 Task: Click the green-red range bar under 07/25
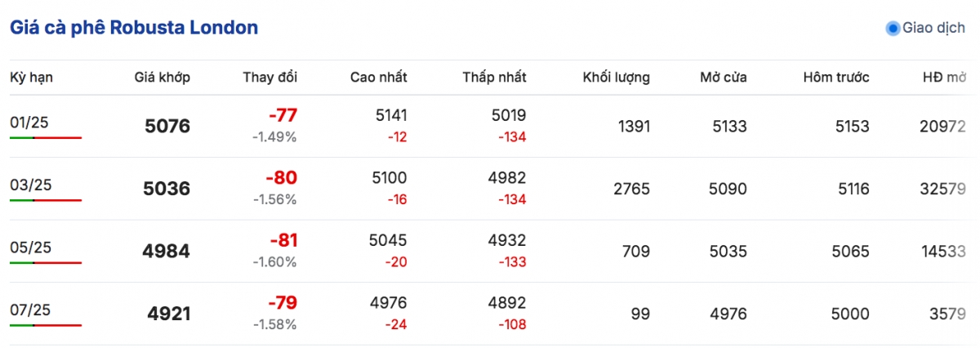tap(46, 325)
